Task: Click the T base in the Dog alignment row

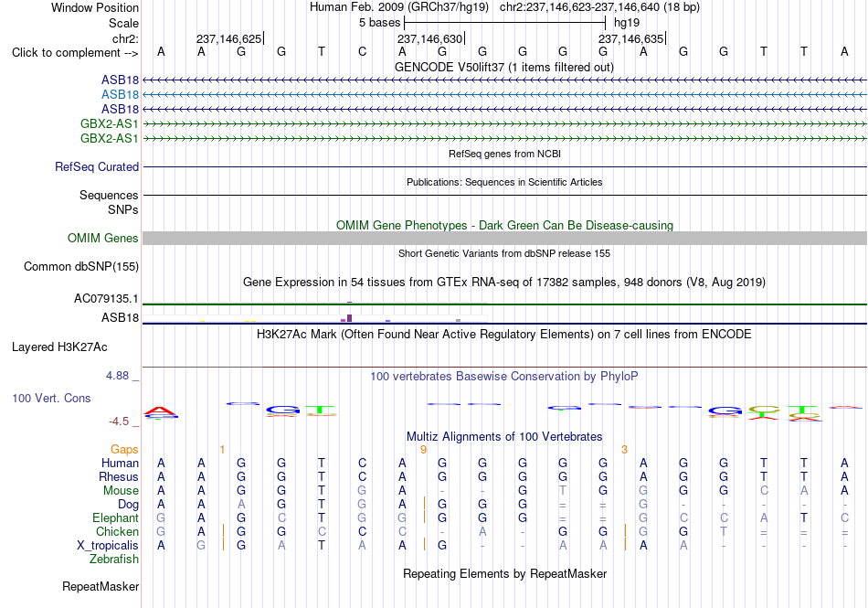Action: pyautogui.click(x=322, y=505)
